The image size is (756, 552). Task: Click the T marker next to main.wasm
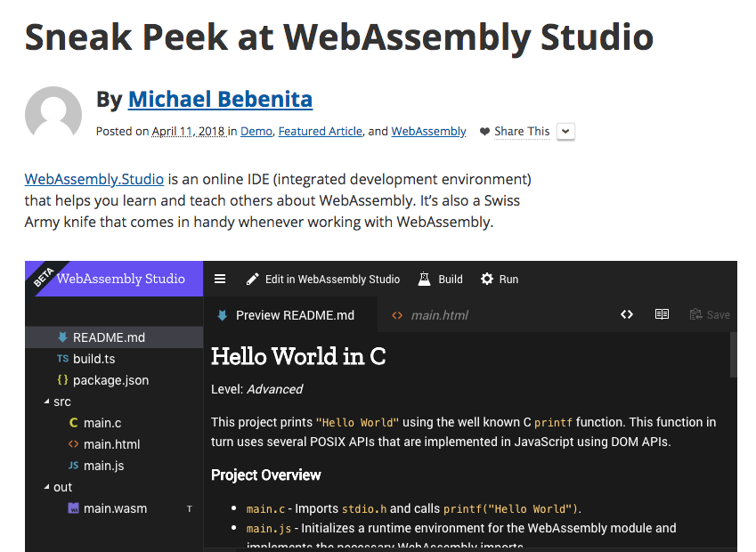click(x=190, y=508)
